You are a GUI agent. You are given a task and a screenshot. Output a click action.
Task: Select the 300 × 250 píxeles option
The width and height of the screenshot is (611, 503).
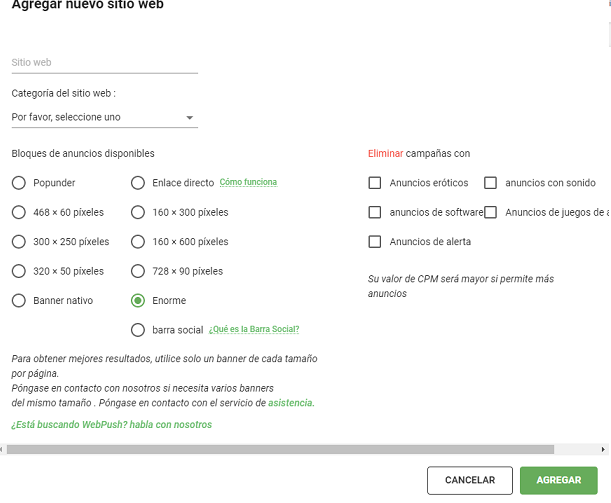(19, 242)
